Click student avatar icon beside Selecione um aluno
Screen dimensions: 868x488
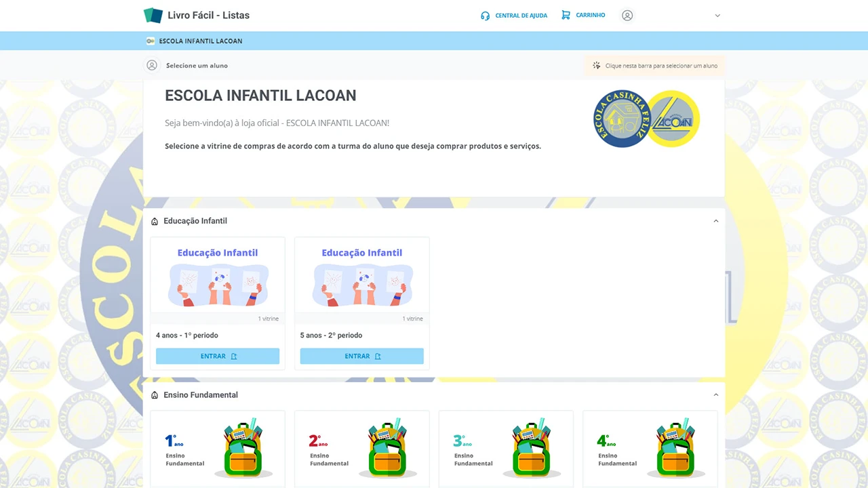coord(152,66)
